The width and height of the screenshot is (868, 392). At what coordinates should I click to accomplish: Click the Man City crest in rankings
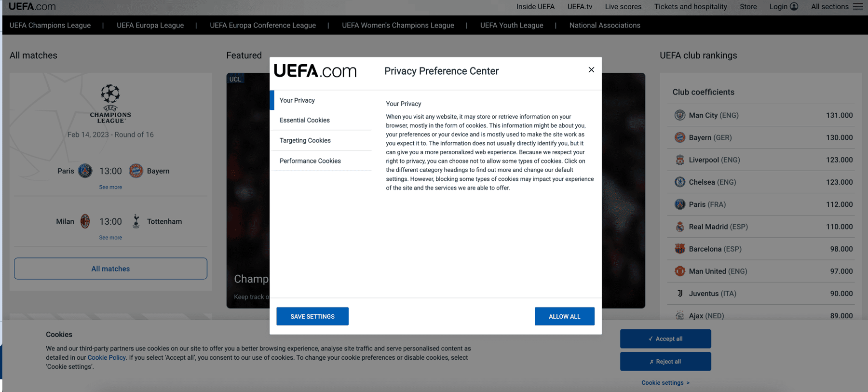680,115
